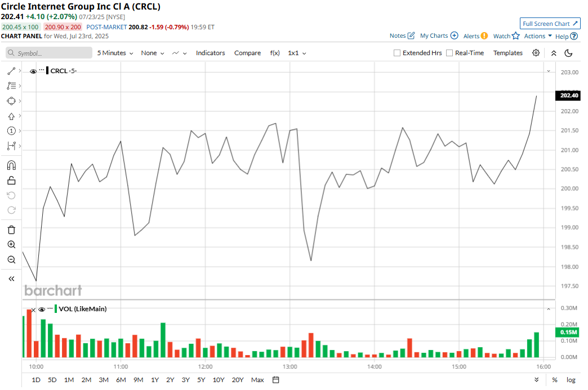The width and height of the screenshot is (588, 390).
Task: Open the calendar date range icon
Action: click(275, 380)
